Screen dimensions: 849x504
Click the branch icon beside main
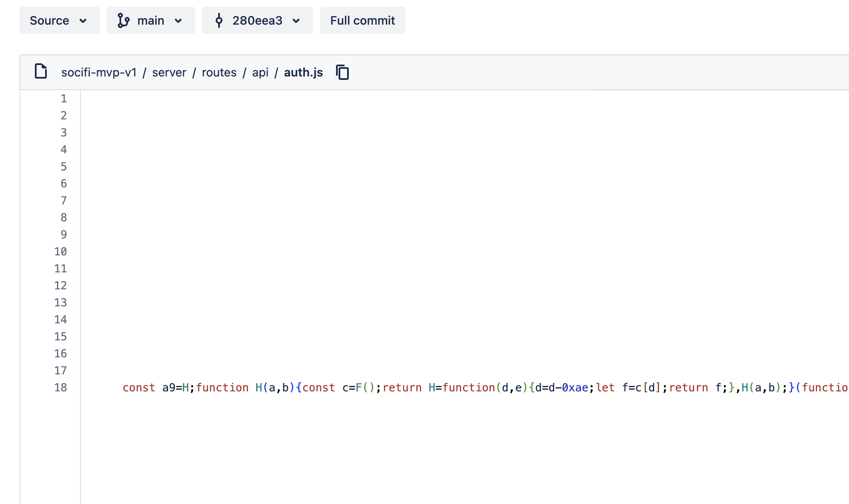[123, 20]
